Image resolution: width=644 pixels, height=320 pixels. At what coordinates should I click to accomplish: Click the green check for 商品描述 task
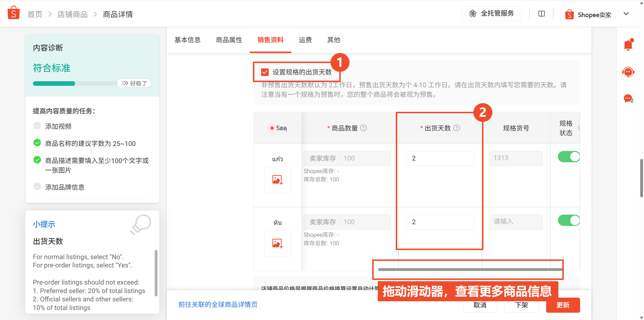(37, 160)
